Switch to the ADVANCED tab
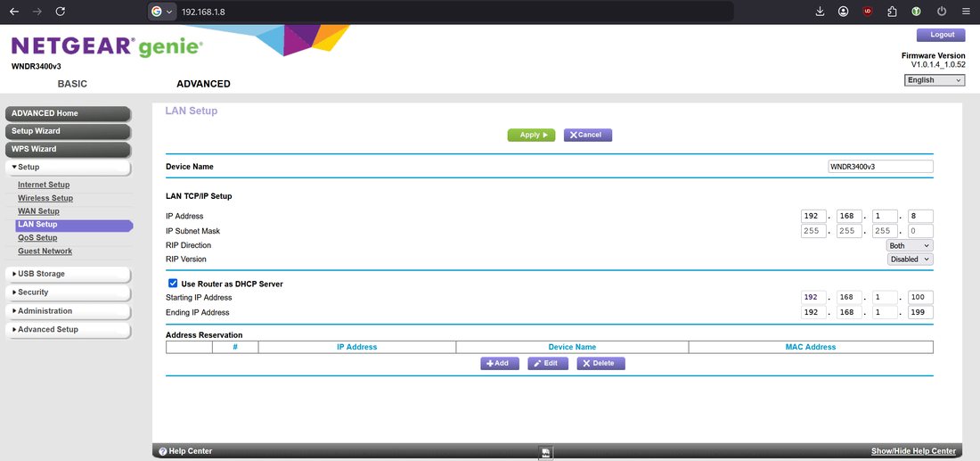Screen dimensions: 980x461 203,84
